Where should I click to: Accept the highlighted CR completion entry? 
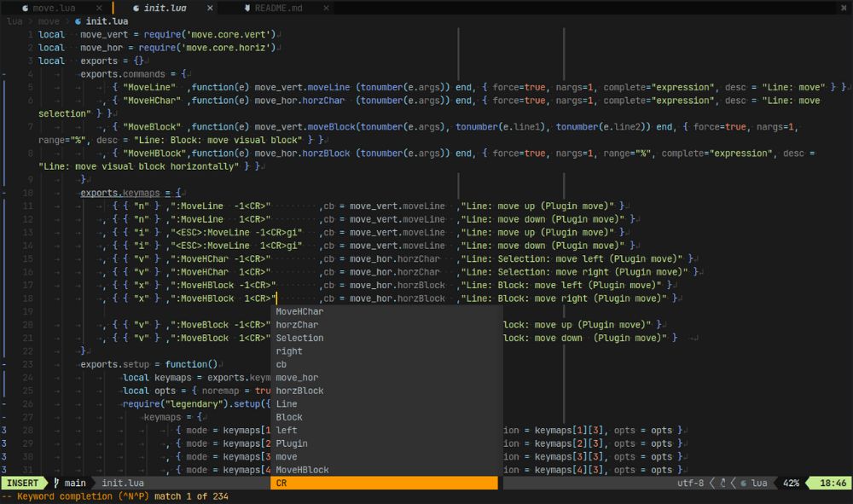[384, 483]
